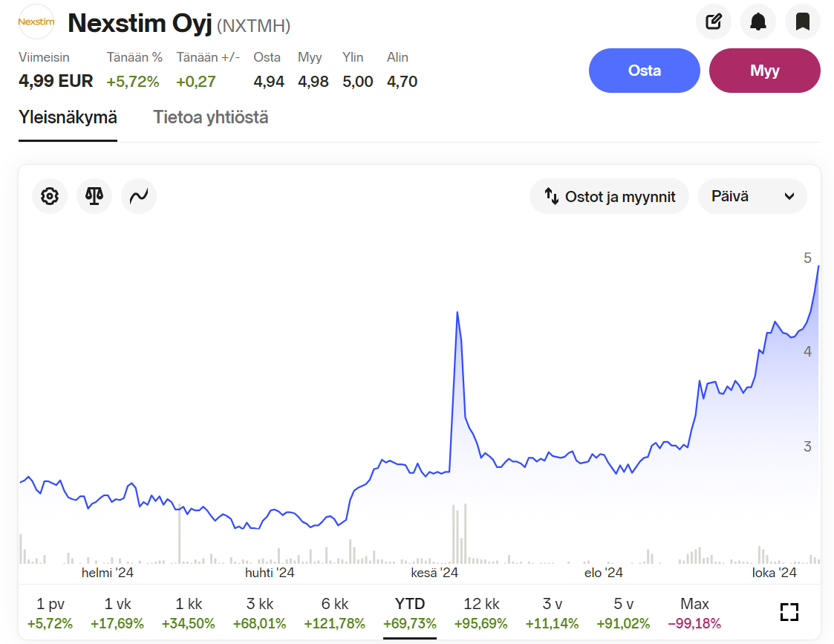Open chart type line icon
834x644 pixels.
[139, 196]
